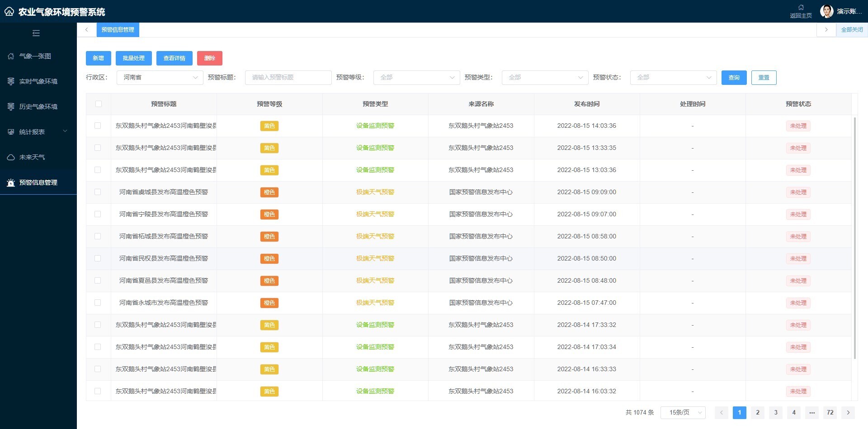
Task: Select 未来天气 in the sidebar menu
Action: pos(32,157)
